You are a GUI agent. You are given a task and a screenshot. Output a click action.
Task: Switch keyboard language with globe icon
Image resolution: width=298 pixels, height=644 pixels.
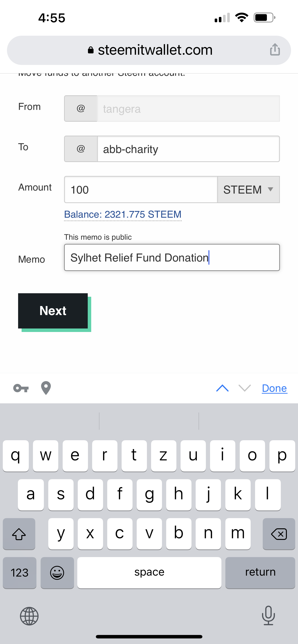click(x=29, y=616)
